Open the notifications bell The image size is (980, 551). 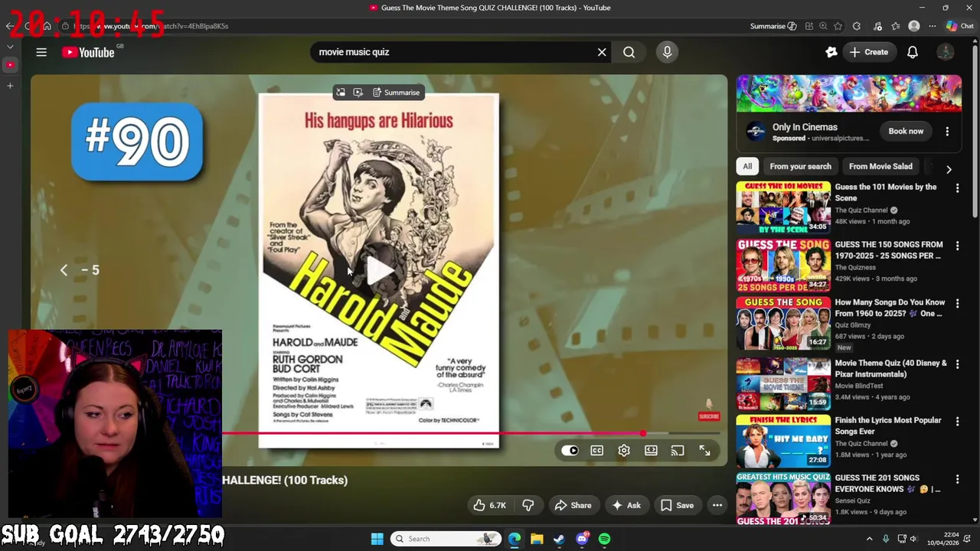(x=913, y=52)
